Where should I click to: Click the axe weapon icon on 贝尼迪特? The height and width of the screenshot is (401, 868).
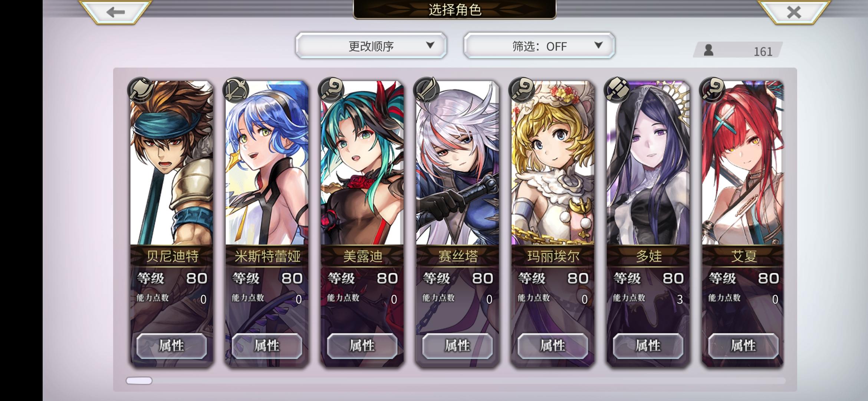140,90
